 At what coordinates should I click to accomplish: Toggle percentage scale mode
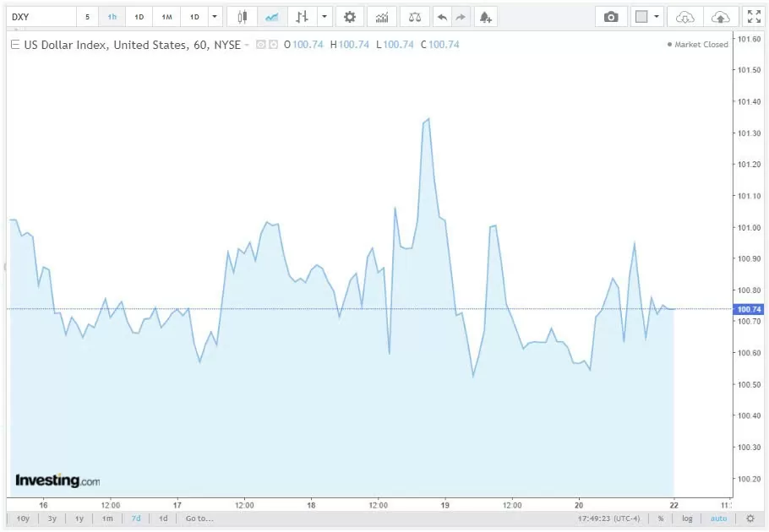(x=661, y=518)
